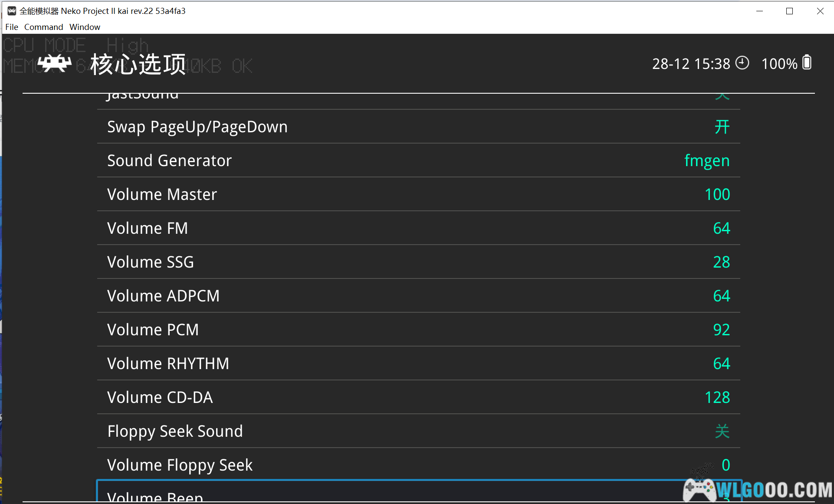Select the Volume PCM entry
834x504 pixels.
click(418, 330)
